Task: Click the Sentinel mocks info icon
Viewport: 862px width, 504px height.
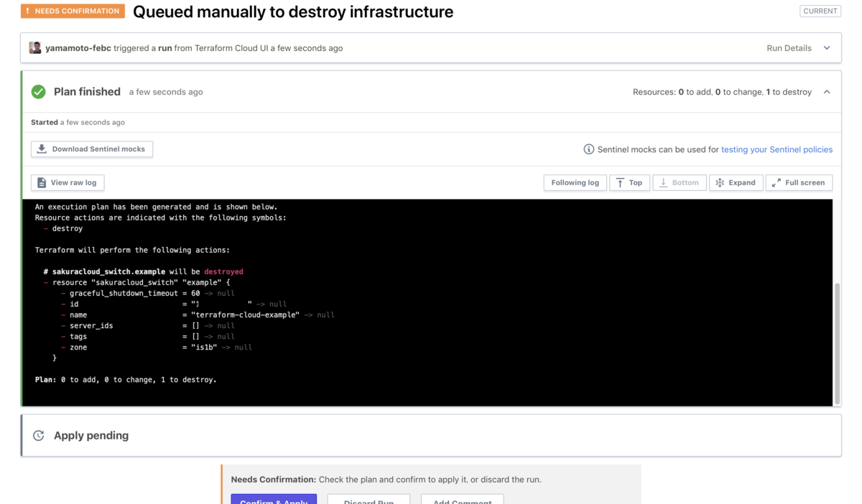Action: pyautogui.click(x=589, y=149)
